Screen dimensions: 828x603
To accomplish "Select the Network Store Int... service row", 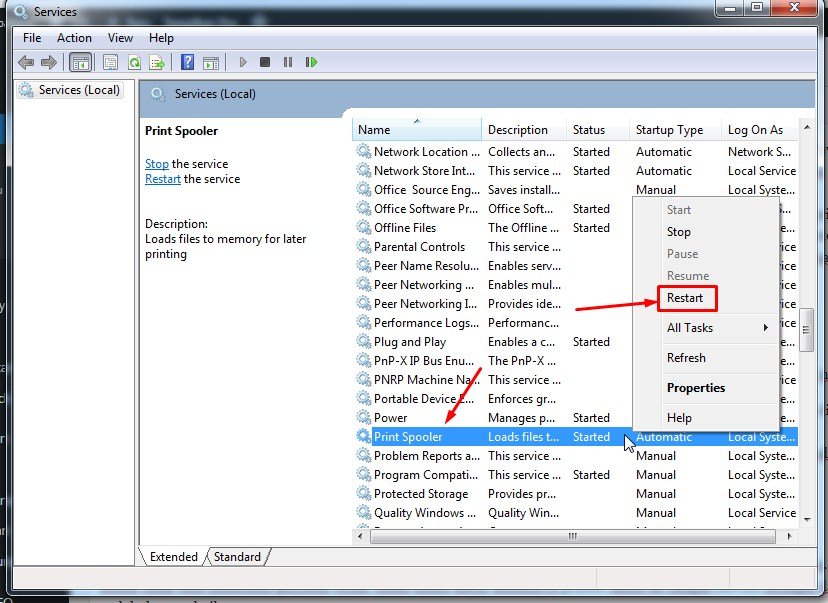I will [x=576, y=171].
